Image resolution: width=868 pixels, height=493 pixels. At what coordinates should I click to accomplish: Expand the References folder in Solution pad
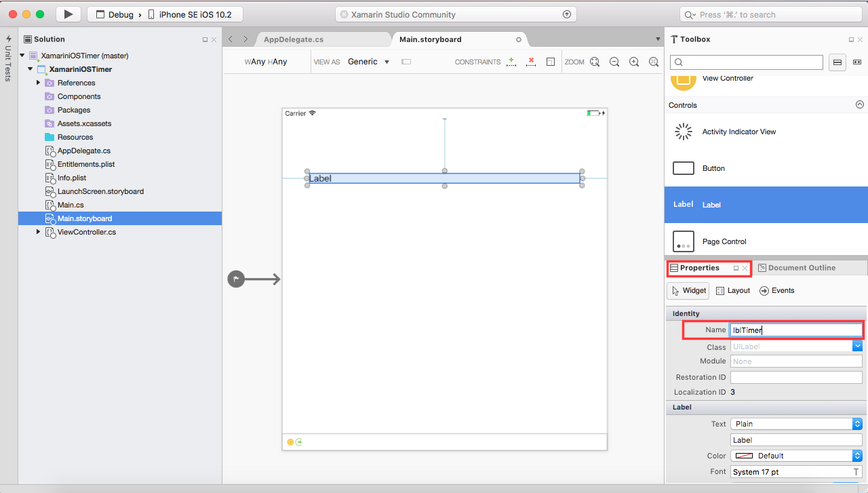click(x=39, y=83)
